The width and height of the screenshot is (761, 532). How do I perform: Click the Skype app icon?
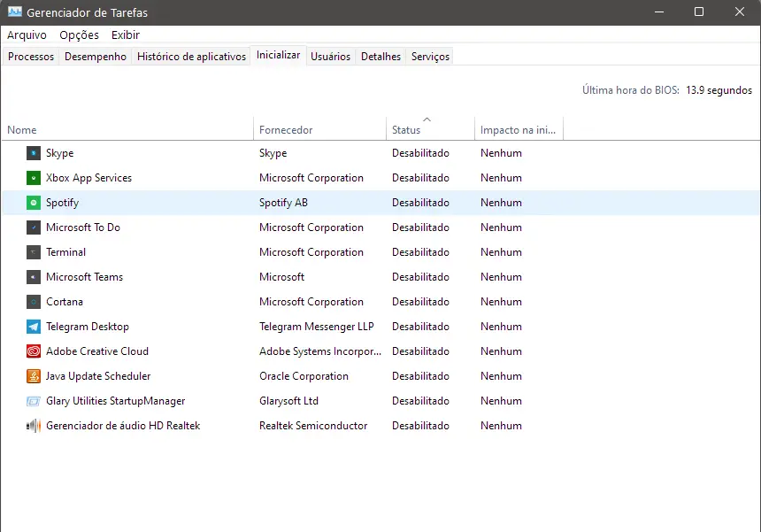point(34,153)
